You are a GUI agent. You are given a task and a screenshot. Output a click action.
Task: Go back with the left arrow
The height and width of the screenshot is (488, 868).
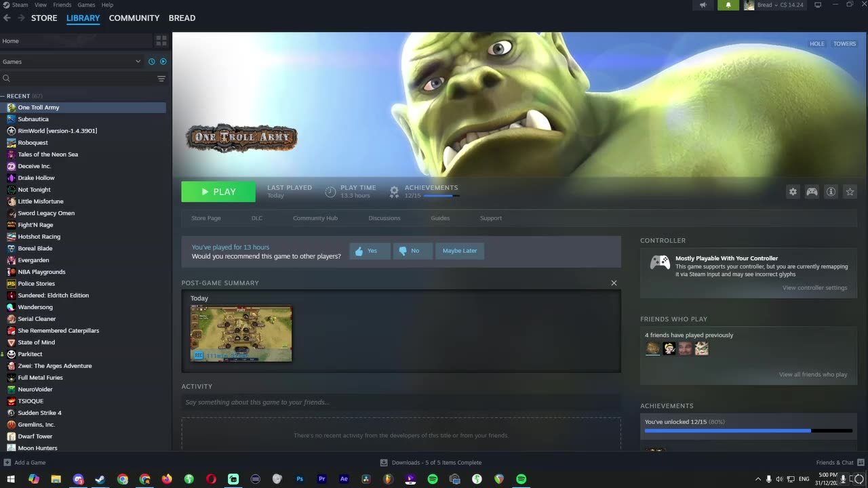[x=7, y=18]
